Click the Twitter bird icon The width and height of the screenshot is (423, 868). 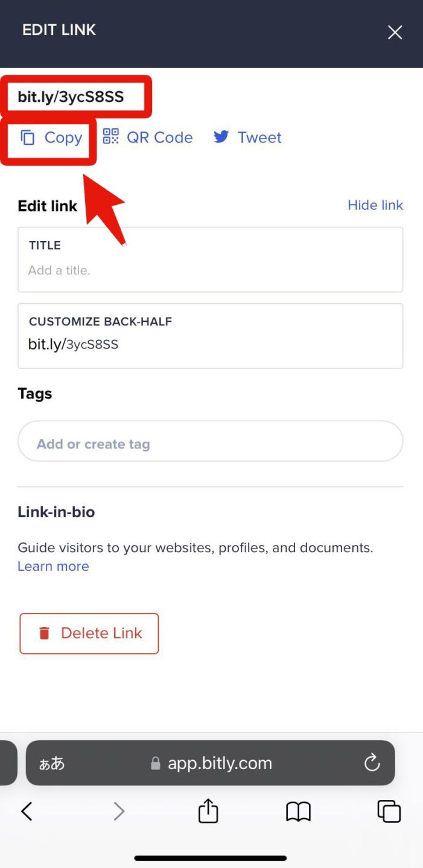click(x=221, y=137)
